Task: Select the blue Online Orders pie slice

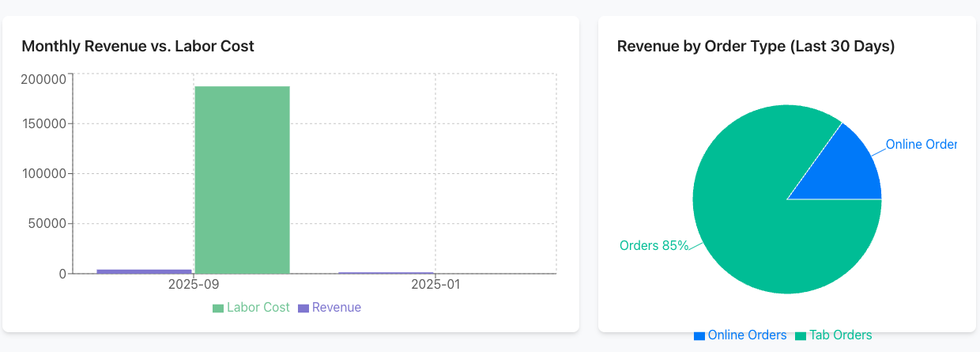Action: pyautogui.click(x=850, y=170)
